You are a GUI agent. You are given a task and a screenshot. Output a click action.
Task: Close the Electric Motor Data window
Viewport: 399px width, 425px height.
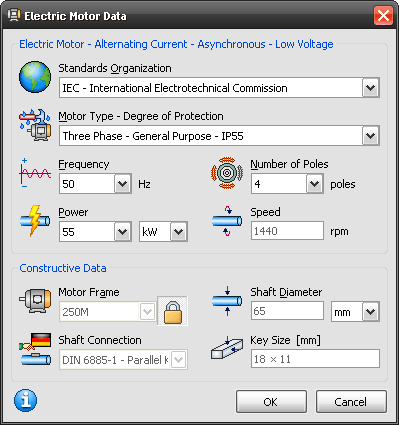(x=383, y=16)
